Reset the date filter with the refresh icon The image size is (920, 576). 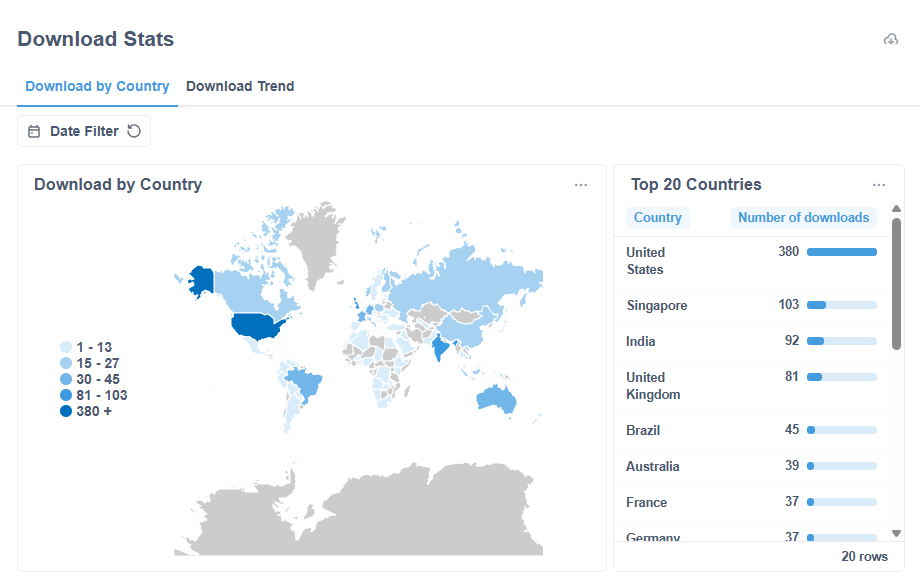coord(134,131)
